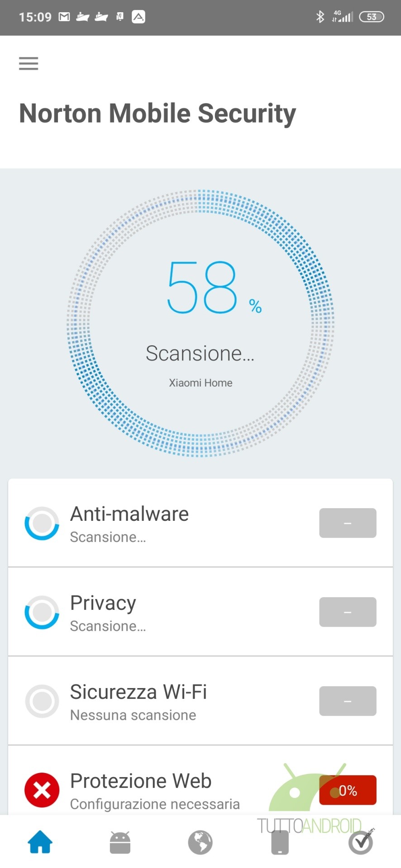401x868 pixels.
Task: Click the Anti-malware gray dash button
Action: pyautogui.click(x=348, y=523)
